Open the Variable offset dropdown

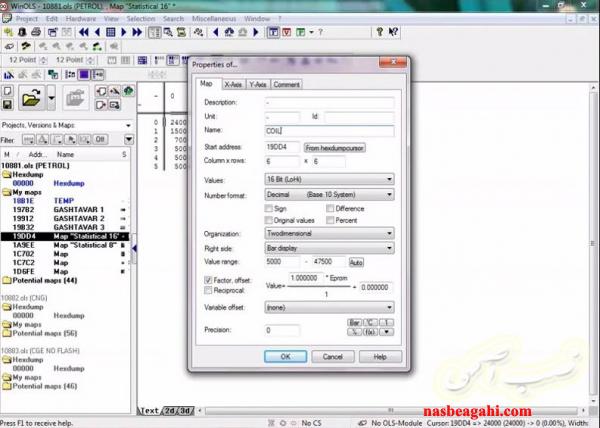click(x=329, y=308)
